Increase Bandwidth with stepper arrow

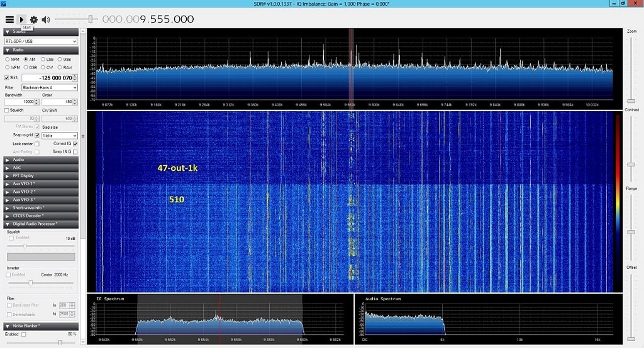[37, 100]
